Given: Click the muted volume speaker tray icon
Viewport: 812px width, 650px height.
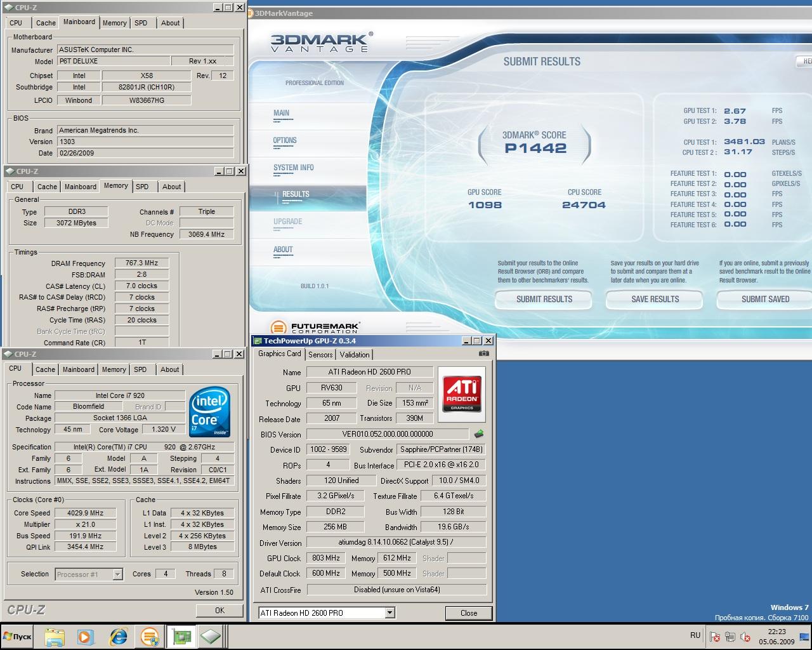Looking at the screenshot, I should coord(745,637).
